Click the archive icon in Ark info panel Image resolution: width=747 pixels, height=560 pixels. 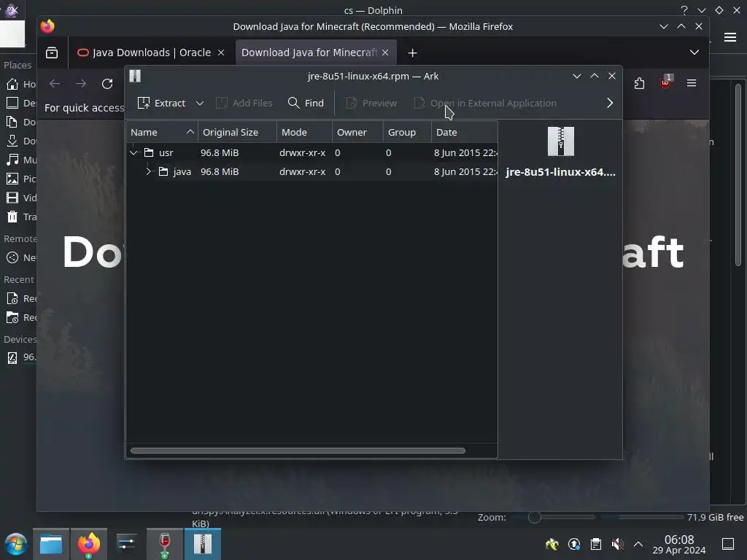pos(561,141)
